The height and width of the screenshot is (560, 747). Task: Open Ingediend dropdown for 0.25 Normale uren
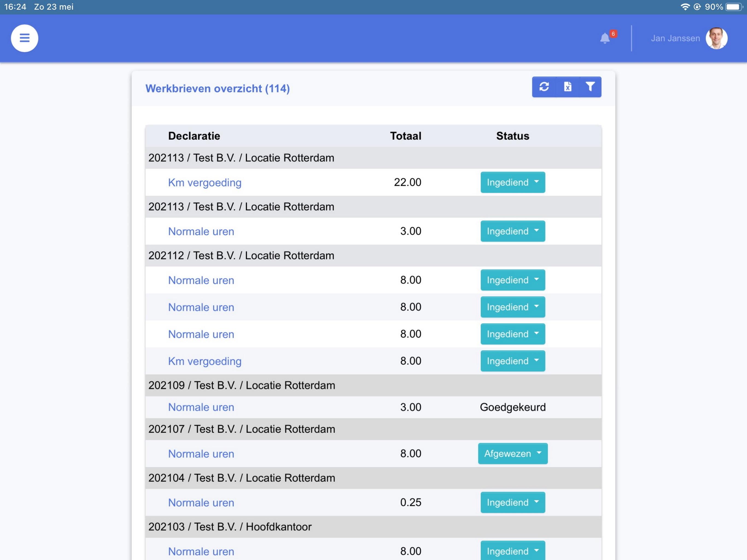[x=513, y=502]
